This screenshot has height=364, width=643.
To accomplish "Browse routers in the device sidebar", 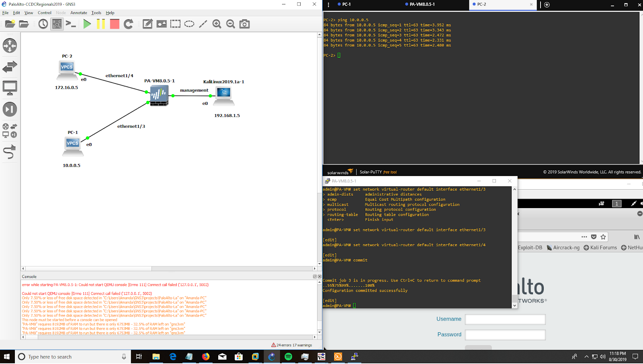I will [x=10, y=45].
